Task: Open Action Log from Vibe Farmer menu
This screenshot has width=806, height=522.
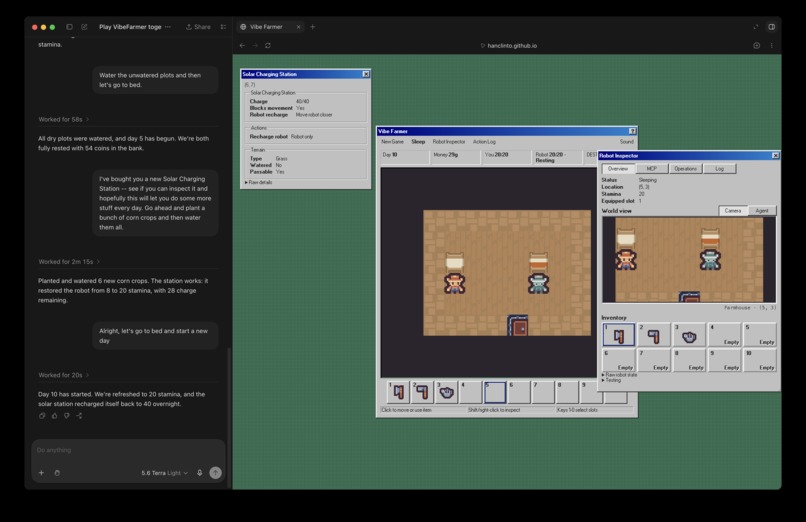Action: 484,142
